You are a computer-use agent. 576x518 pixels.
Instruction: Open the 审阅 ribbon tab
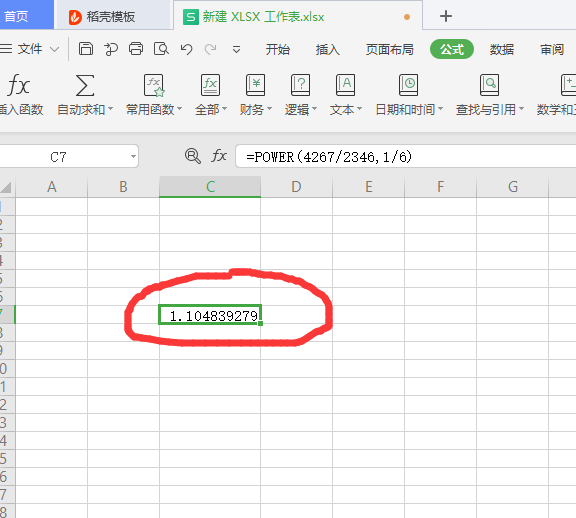tap(552, 49)
